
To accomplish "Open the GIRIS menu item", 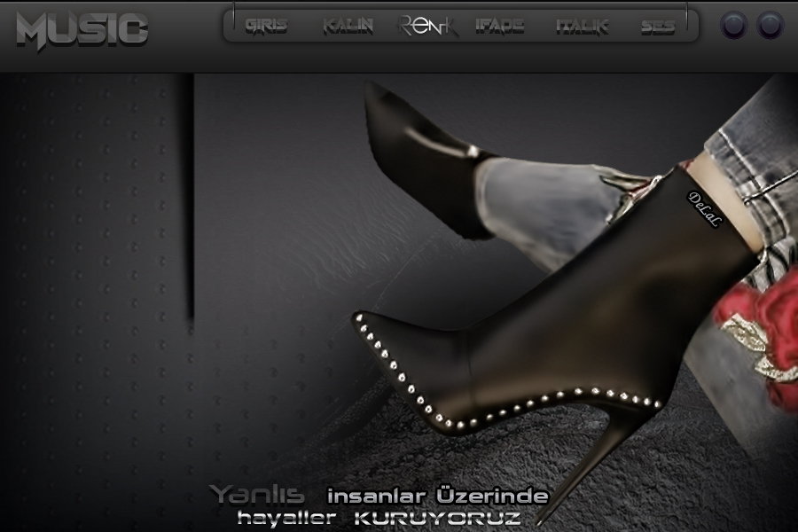I will tap(266, 27).
